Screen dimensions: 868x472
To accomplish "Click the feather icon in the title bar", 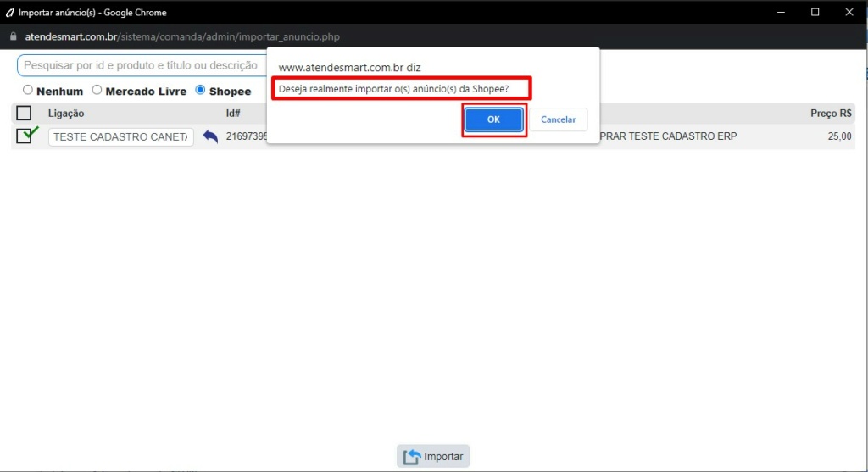I will tap(10, 12).
